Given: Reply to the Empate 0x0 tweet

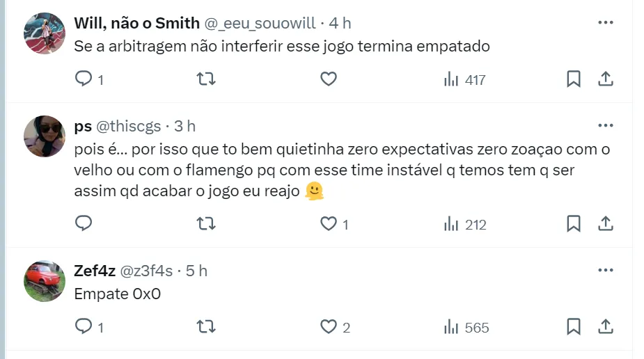Looking at the screenshot, I should pos(84,327).
